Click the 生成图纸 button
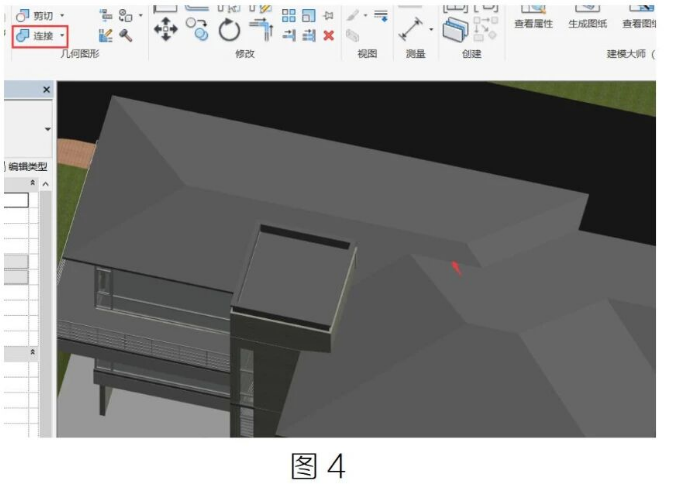 point(588,17)
